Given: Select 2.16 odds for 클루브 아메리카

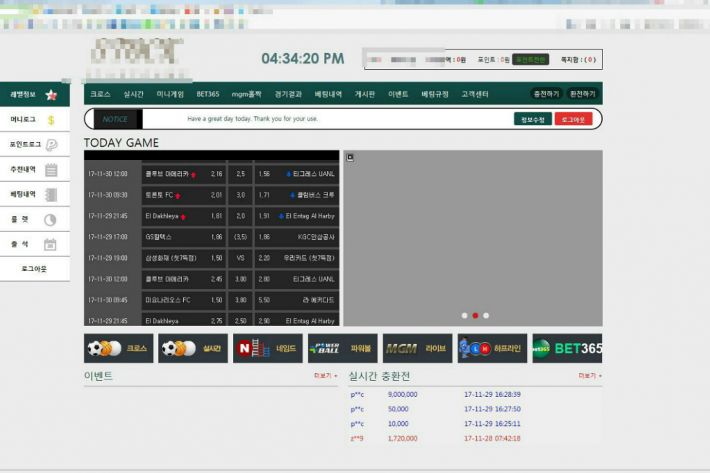Looking at the screenshot, I should [217, 173].
